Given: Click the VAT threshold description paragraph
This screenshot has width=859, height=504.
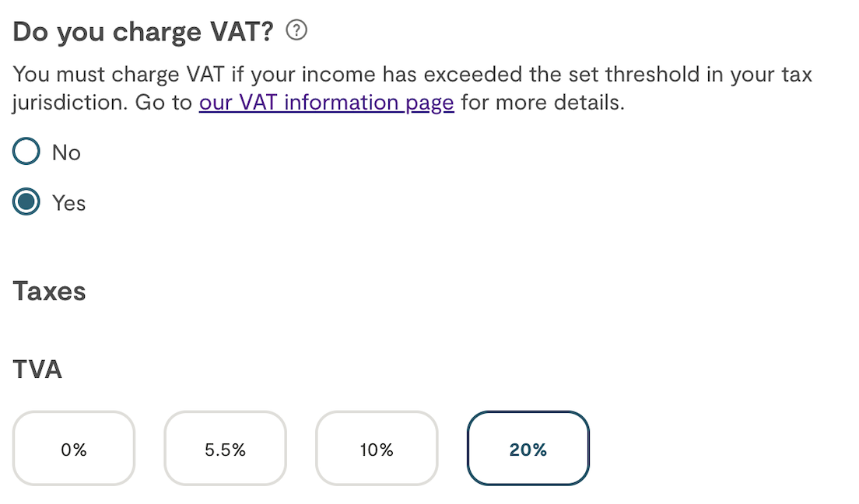Looking at the screenshot, I should [x=412, y=88].
